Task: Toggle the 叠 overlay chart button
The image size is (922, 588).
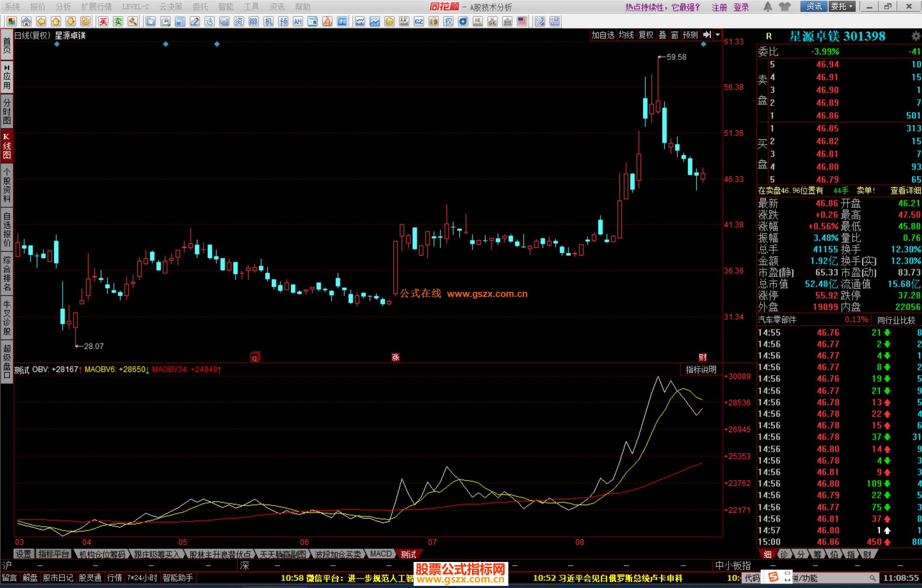Action: 662,35
